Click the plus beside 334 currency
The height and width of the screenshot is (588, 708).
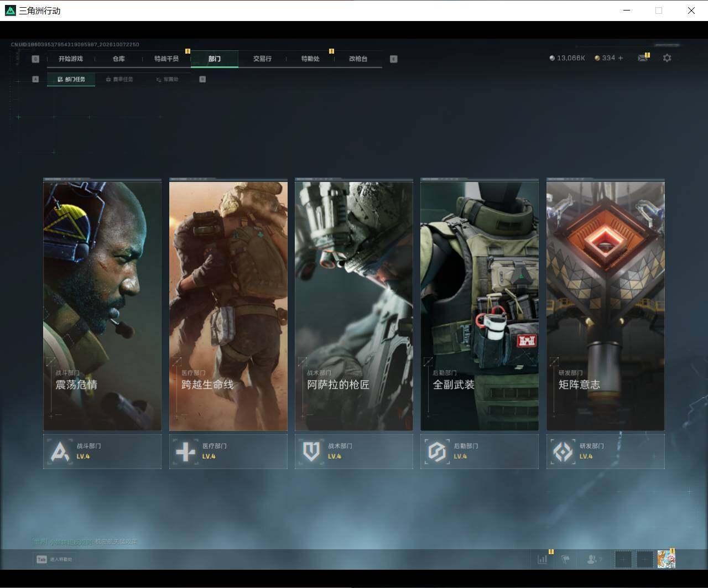click(x=620, y=58)
